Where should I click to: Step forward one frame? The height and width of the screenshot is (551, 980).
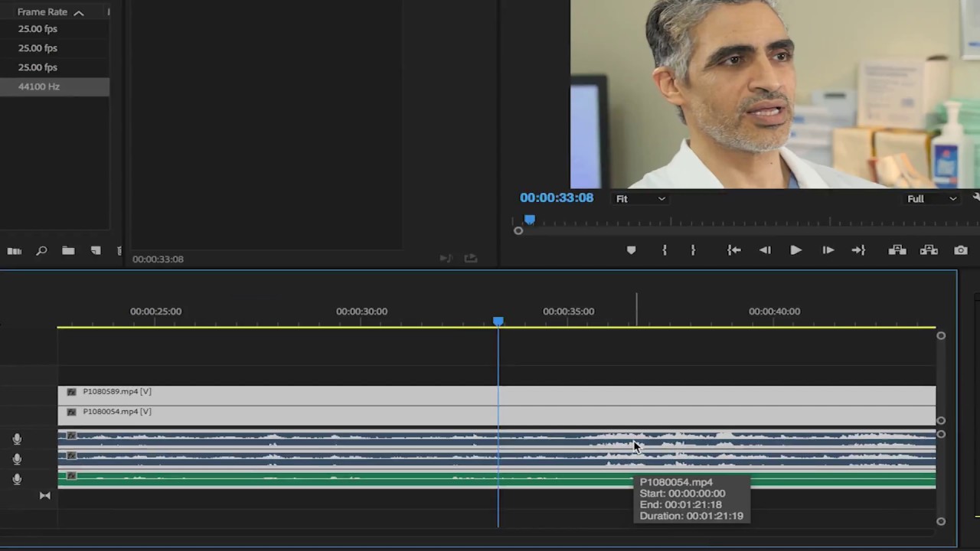pos(828,250)
